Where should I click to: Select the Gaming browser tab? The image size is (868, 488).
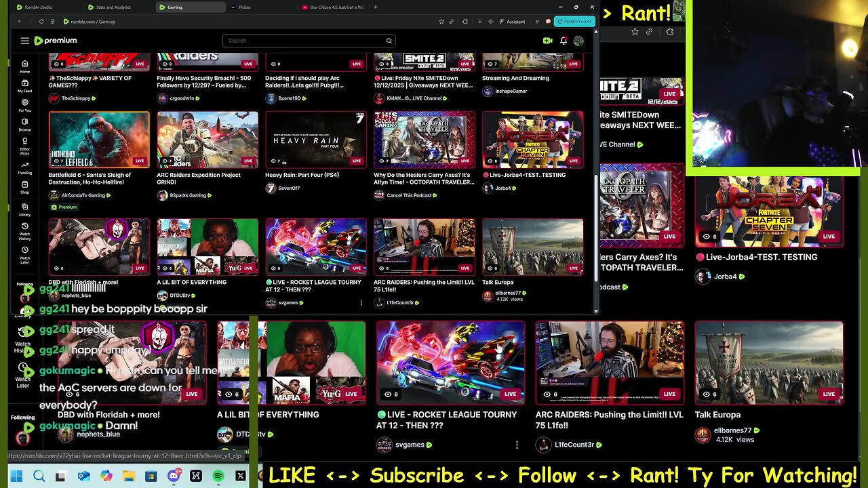coord(190,7)
